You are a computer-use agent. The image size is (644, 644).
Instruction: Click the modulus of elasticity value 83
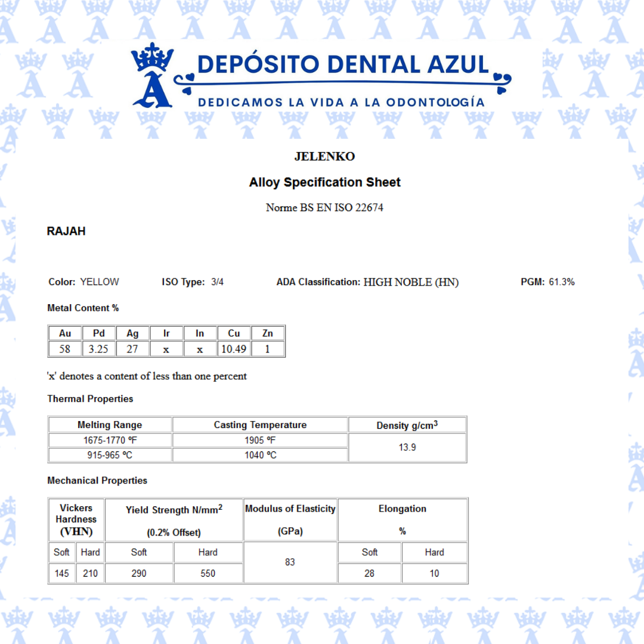pyautogui.click(x=290, y=562)
